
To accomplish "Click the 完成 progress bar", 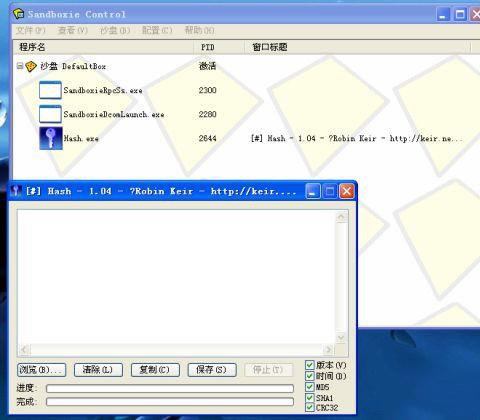I will tap(170, 402).
